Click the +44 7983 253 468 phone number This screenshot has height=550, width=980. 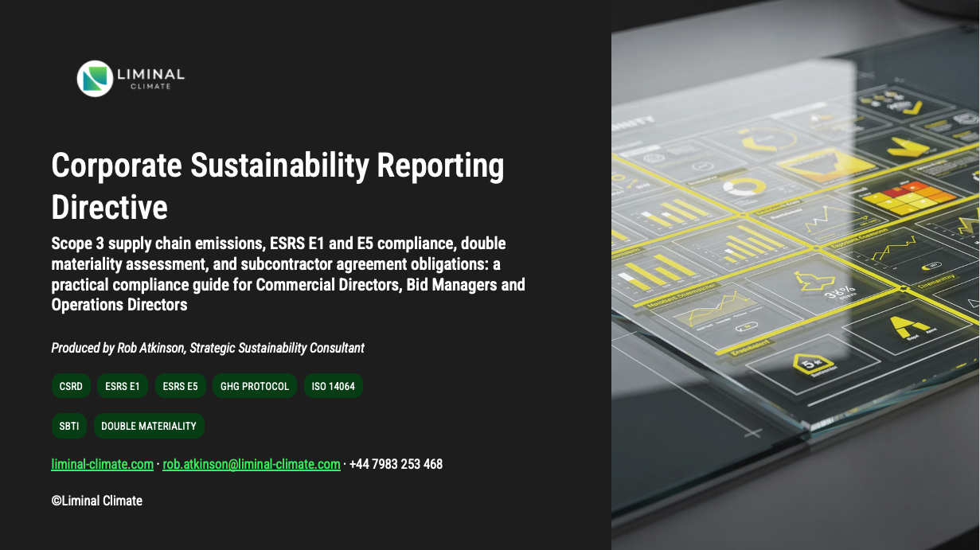[x=396, y=464]
